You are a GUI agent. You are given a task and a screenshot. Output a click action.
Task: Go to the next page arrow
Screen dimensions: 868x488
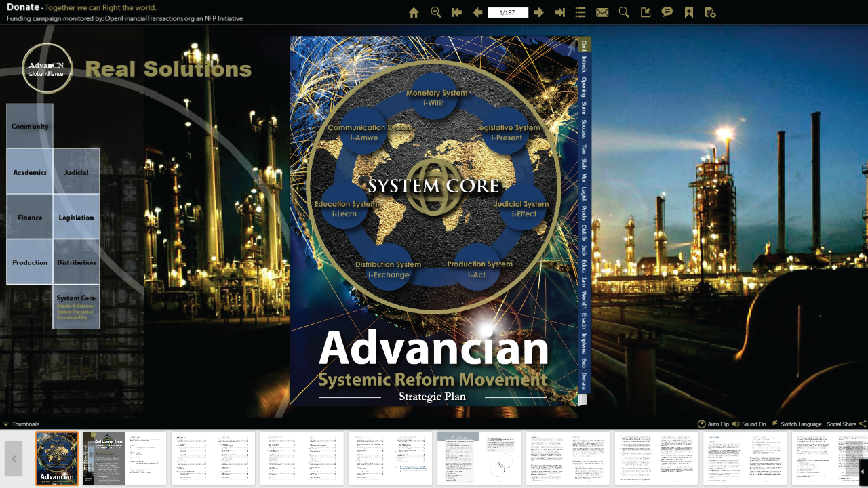[x=539, y=12]
